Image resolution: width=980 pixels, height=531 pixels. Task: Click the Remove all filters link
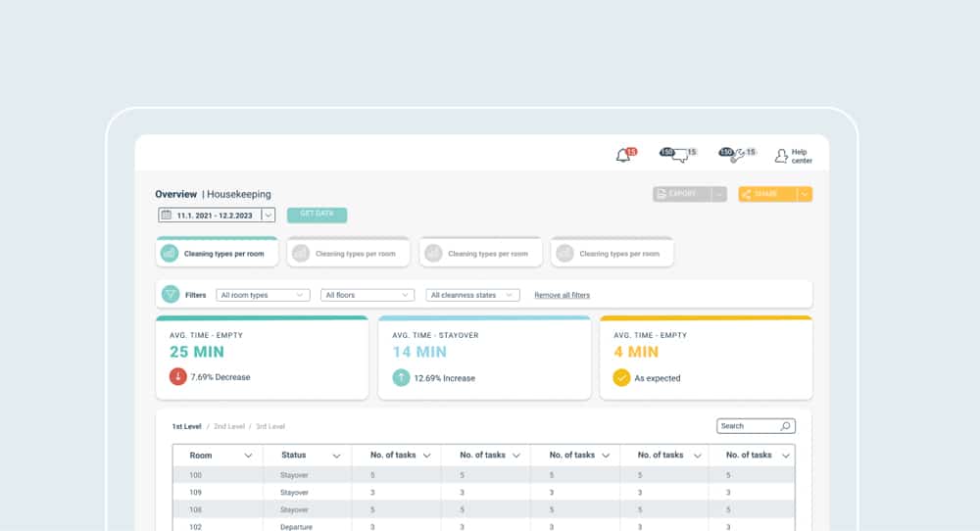coord(562,295)
